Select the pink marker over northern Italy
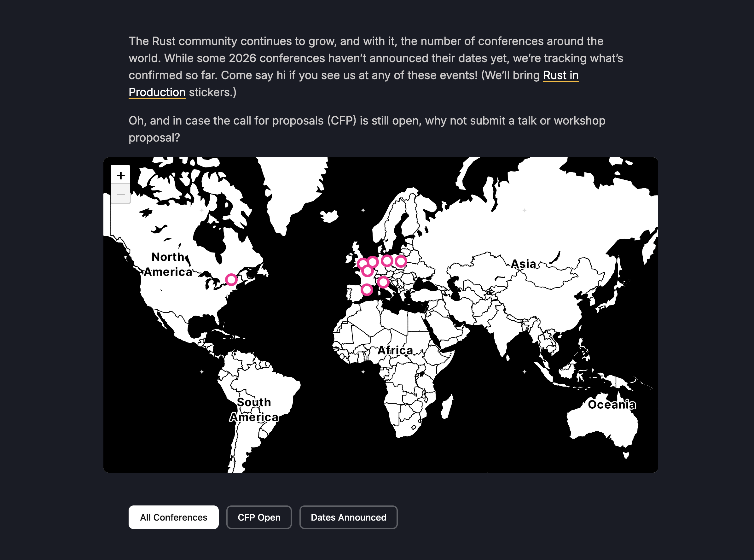The image size is (754, 560). (383, 282)
